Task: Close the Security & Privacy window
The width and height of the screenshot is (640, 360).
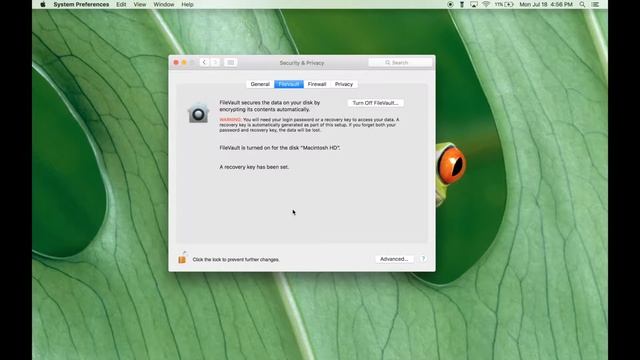Action: click(176, 62)
